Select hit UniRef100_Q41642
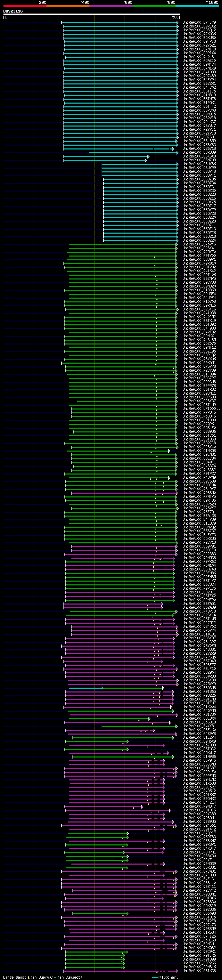222x980 pixels. (x=199, y=271)
